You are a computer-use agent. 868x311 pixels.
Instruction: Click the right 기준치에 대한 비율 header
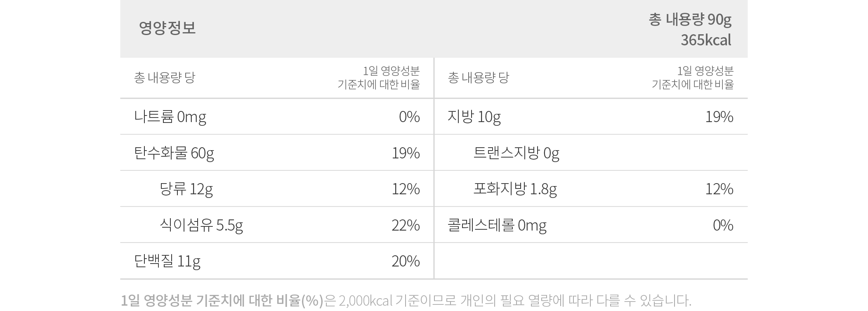click(693, 85)
